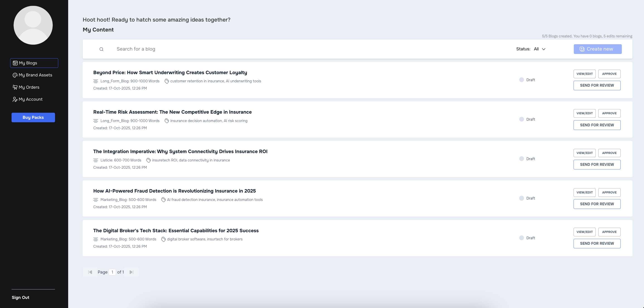Image resolution: width=644 pixels, height=308 pixels.
Task: Click Draft status dot for Digital Broker's Tech Stack
Action: pos(521,238)
